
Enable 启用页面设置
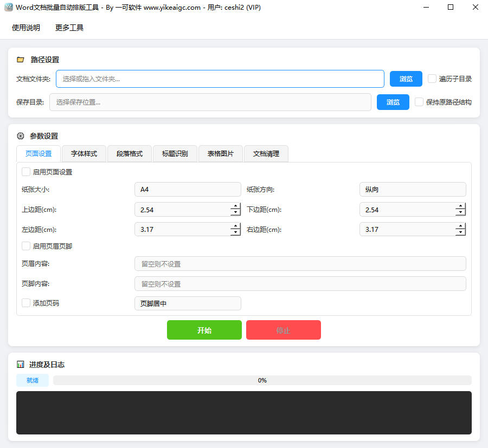25,171
